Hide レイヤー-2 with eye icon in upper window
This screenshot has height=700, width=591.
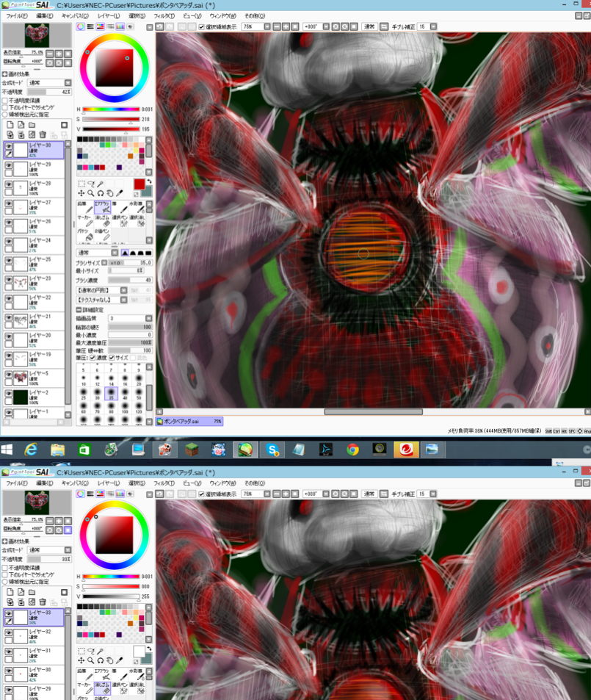9,393
